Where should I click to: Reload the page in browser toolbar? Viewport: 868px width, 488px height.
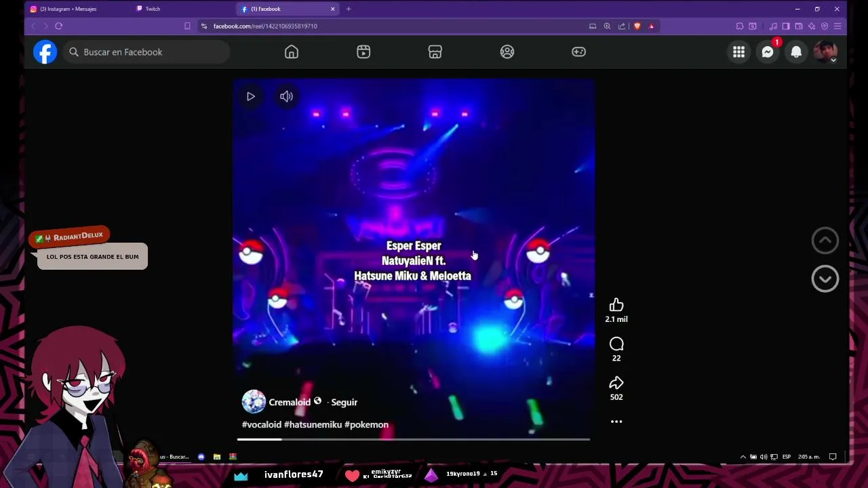59,26
